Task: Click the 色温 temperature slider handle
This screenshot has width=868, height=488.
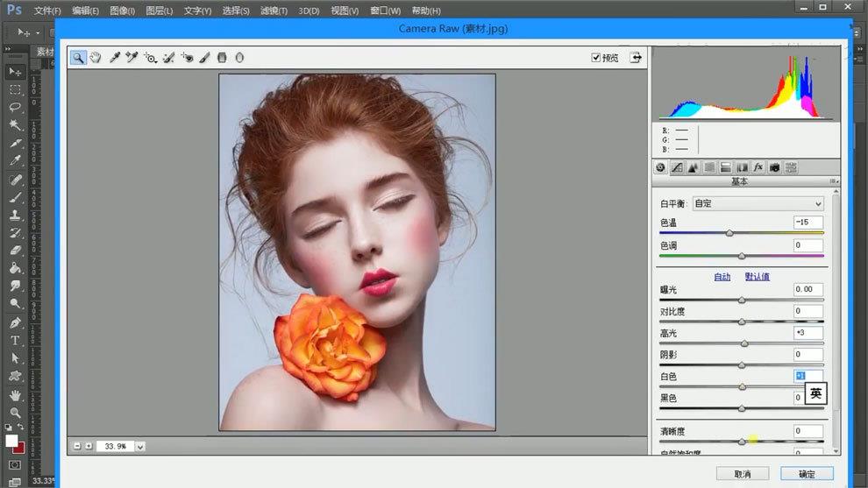Action: pos(729,233)
